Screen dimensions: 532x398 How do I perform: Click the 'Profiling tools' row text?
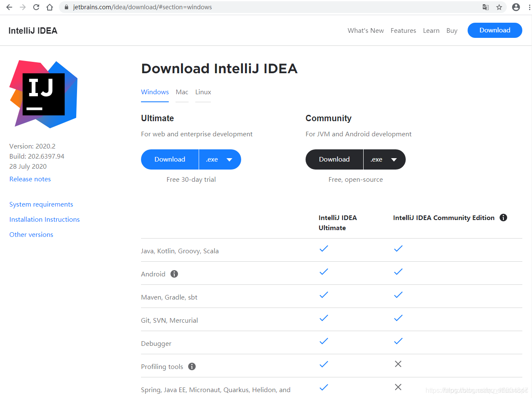pos(162,367)
